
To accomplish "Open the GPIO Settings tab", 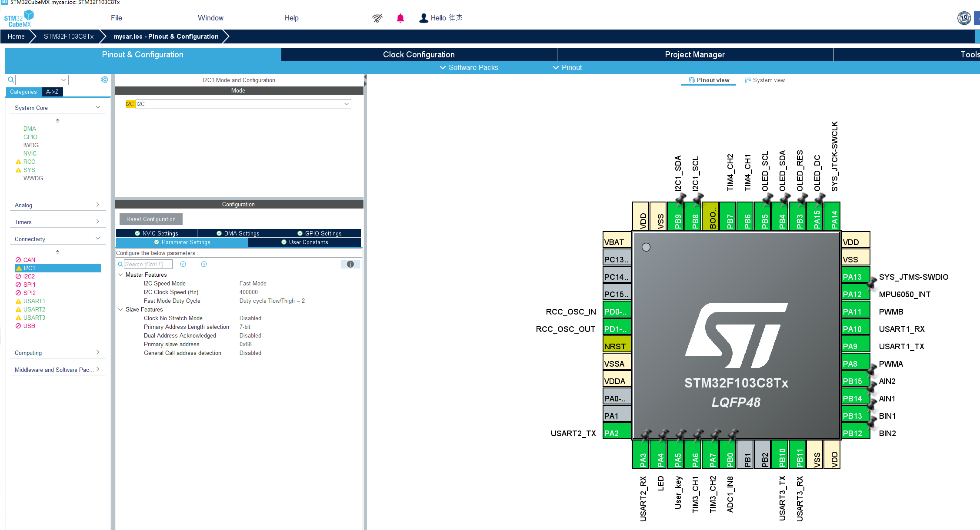I will [x=320, y=233].
